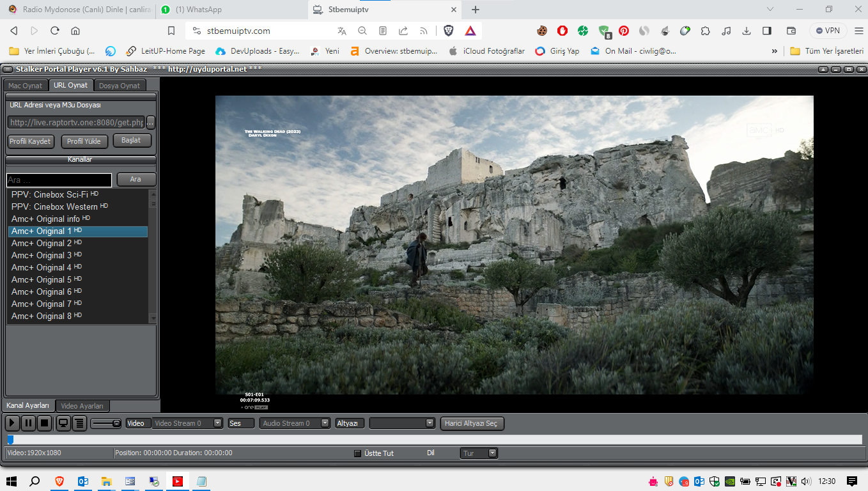Viewport: 868px width, 491px height.
Task: Open browser downloads icon
Action: 747,31
